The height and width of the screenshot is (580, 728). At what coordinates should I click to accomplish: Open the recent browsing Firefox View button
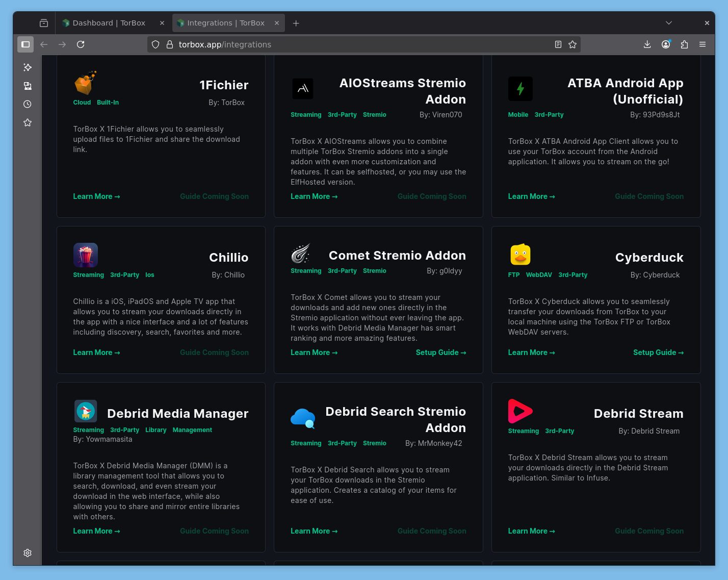click(x=44, y=23)
